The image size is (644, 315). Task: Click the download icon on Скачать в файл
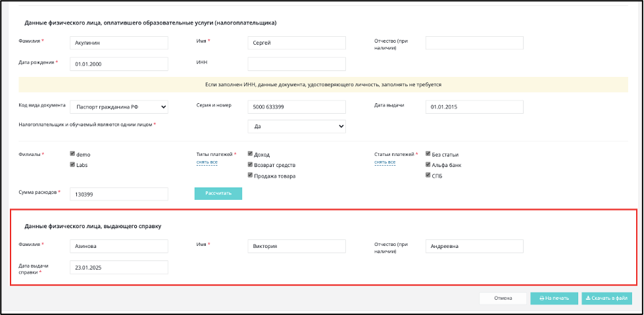pos(587,299)
